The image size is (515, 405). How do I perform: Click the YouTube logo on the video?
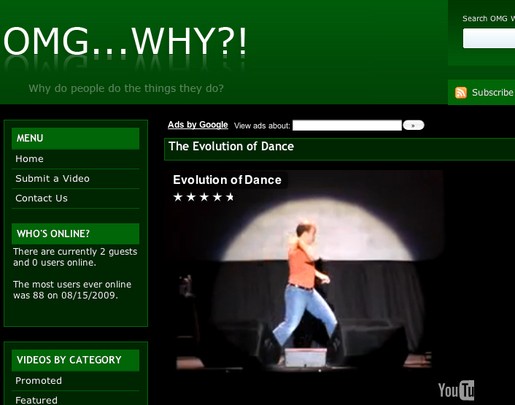coord(456,390)
